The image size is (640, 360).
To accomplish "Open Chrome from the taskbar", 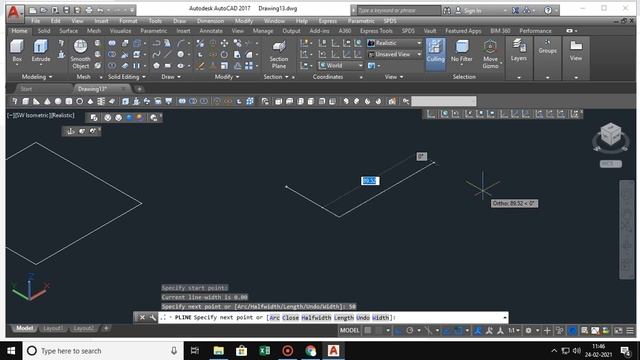I will (x=311, y=351).
